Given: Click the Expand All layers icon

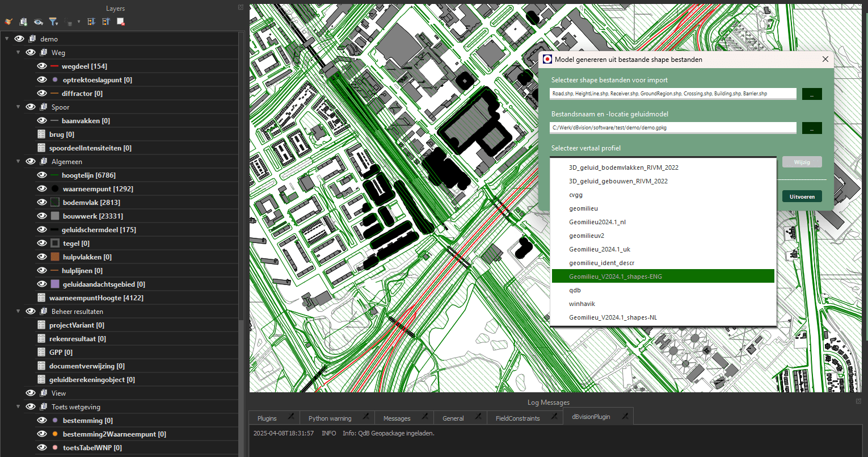Looking at the screenshot, I should click(91, 22).
